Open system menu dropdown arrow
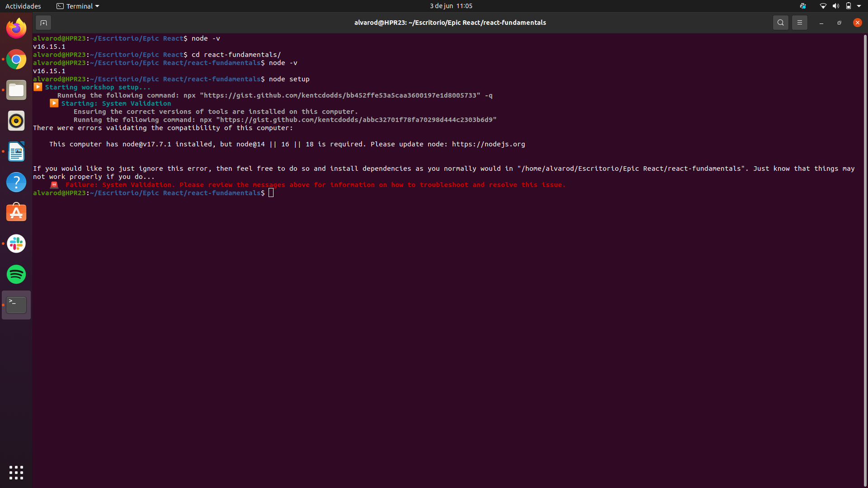The width and height of the screenshot is (868, 488). point(859,6)
